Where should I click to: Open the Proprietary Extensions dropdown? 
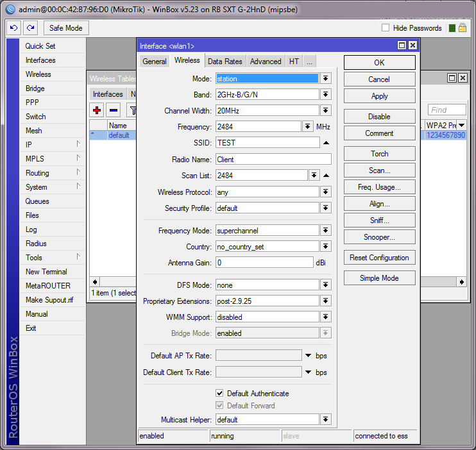click(325, 301)
